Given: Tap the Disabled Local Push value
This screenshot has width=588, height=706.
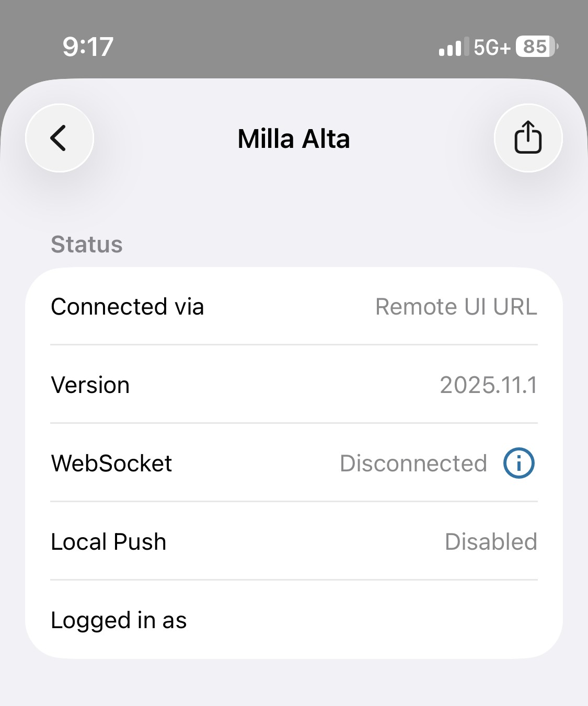Looking at the screenshot, I should pos(491,542).
